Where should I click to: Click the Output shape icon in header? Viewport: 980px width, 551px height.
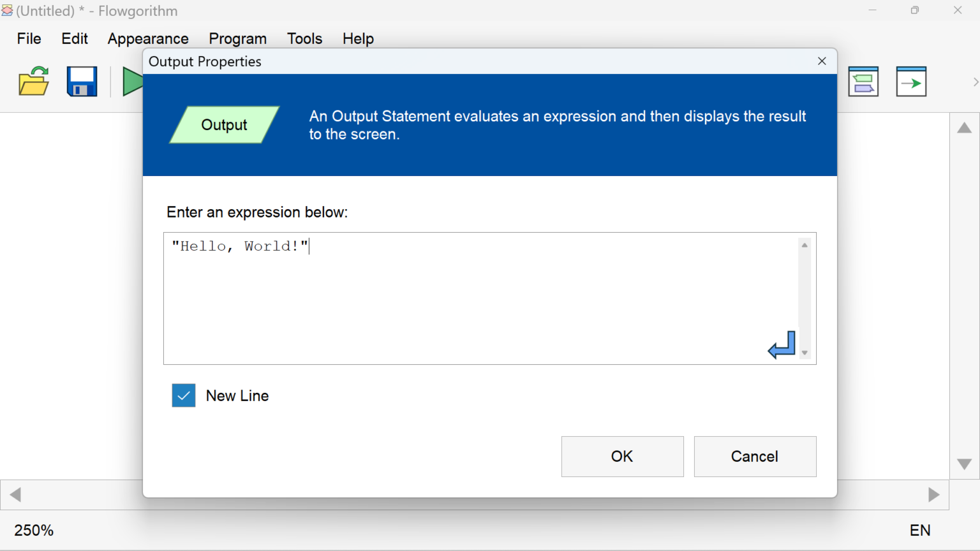(224, 125)
